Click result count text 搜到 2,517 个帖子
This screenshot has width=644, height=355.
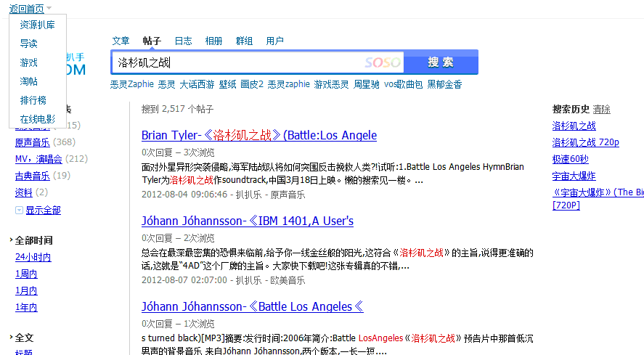pyautogui.click(x=177, y=110)
